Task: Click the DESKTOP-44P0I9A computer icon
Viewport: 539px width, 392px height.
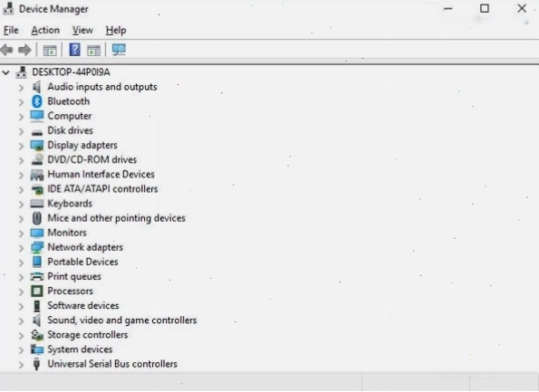Action: (22, 72)
